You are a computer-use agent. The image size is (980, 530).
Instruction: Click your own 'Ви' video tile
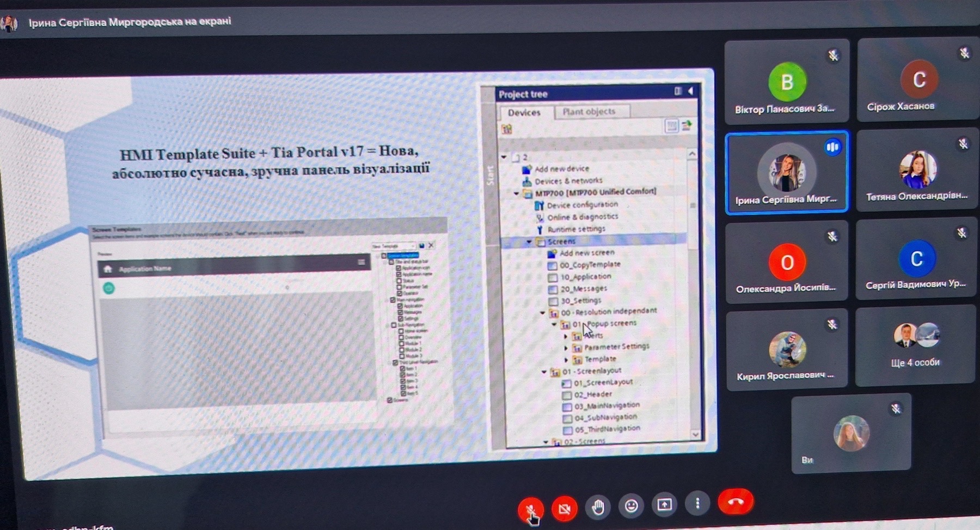(x=851, y=434)
